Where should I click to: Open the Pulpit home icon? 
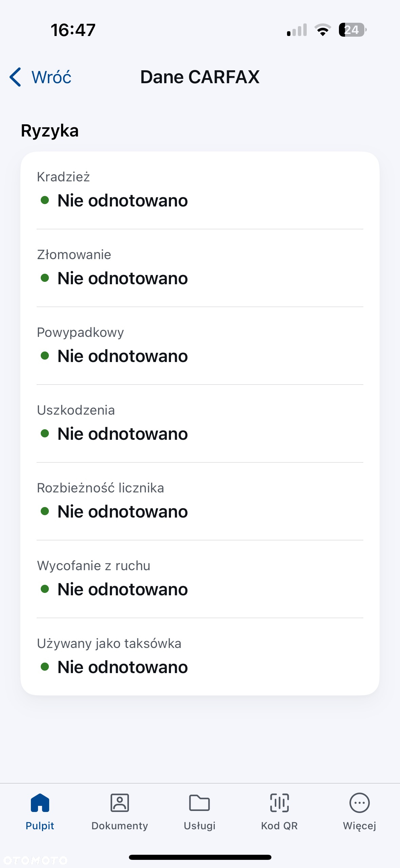point(40,803)
